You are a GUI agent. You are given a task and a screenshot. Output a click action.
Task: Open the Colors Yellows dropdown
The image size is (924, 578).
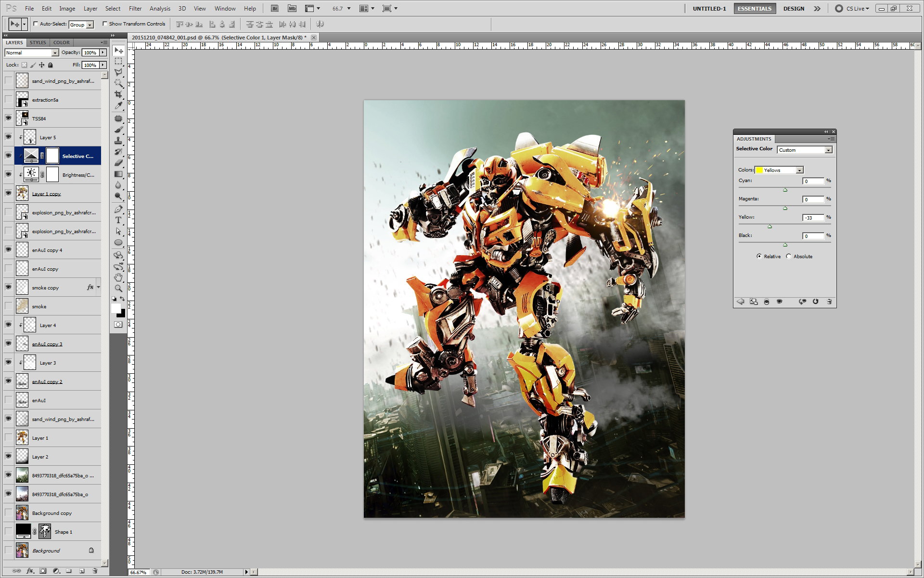779,170
